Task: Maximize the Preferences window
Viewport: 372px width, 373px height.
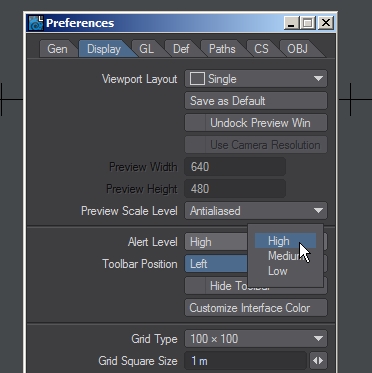Action: tap(308, 23)
